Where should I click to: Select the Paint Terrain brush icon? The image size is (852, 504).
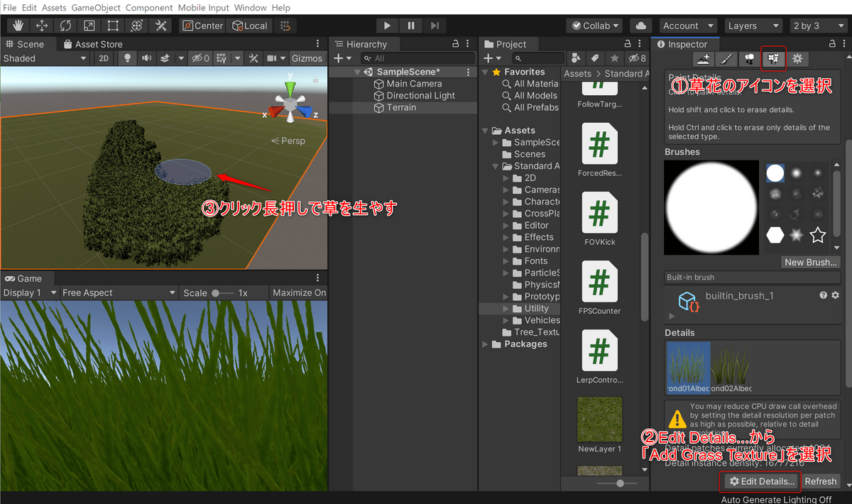[726, 59]
